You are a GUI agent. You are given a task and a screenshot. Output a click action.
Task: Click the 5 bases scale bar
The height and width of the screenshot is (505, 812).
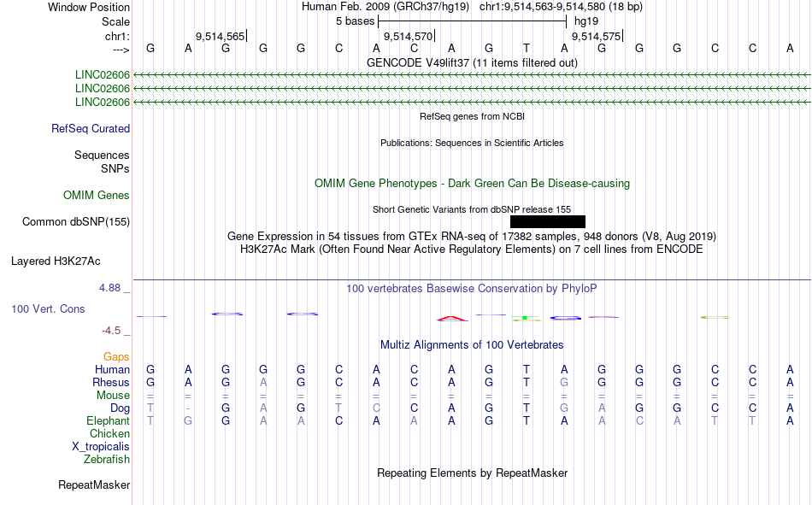click(473, 21)
